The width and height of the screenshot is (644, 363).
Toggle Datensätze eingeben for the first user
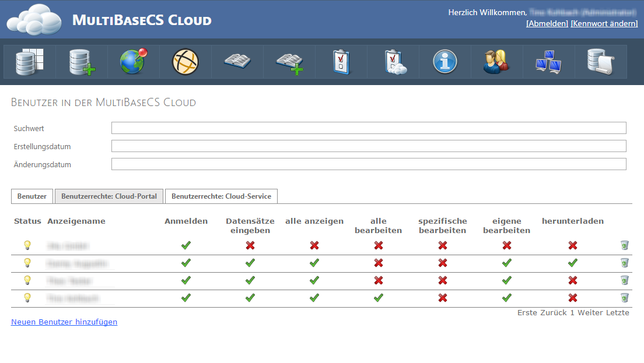click(x=250, y=245)
